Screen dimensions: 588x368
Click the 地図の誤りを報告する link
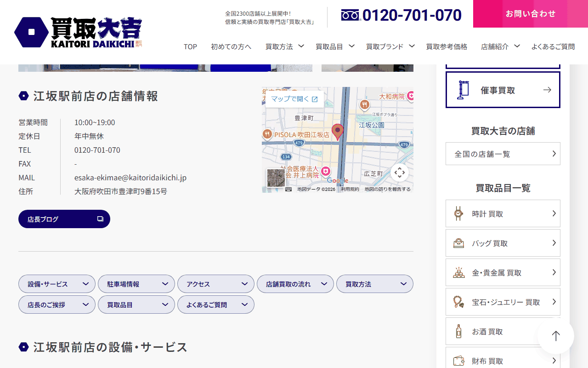(388, 189)
